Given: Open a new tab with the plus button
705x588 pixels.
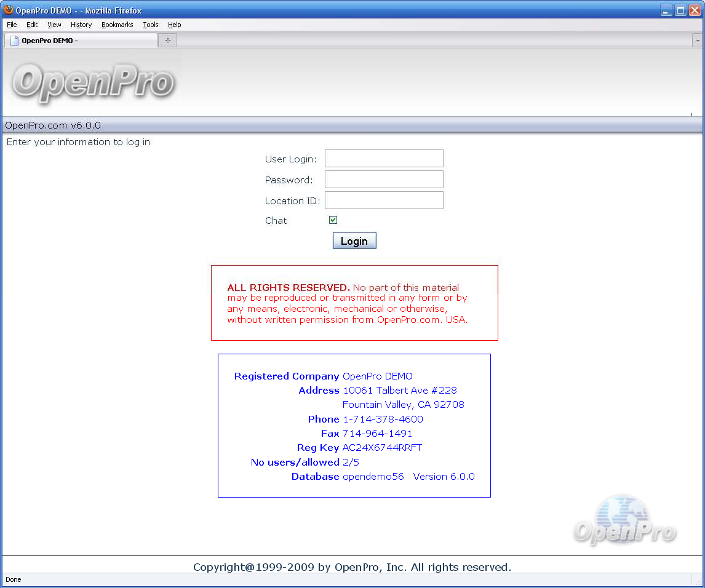Looking at the screenshot, I should tap(167, 41).
